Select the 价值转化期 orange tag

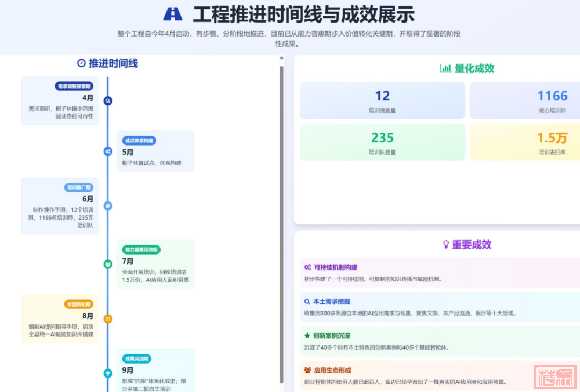(x=79, y=304)
